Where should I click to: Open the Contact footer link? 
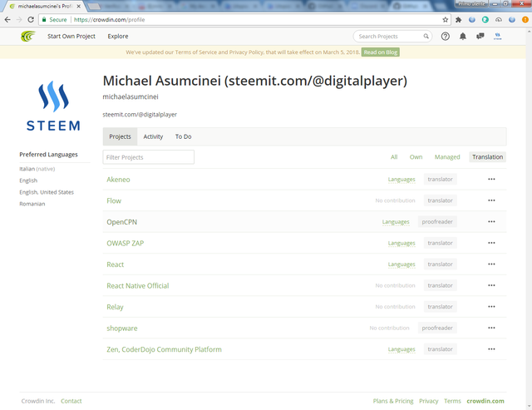(x=71, y=401)
